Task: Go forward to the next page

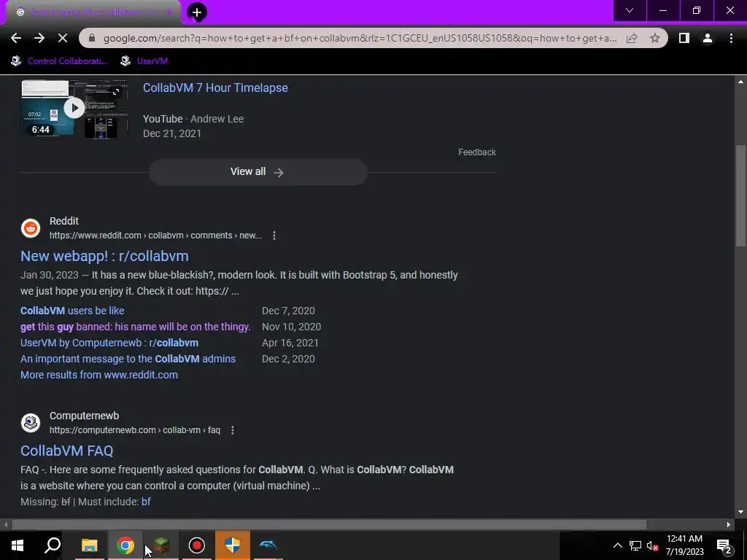Action: [x=39, y=38]
